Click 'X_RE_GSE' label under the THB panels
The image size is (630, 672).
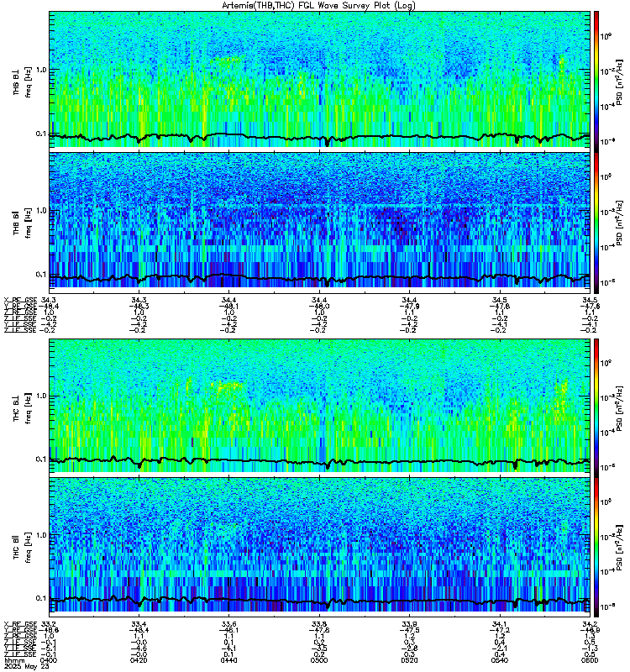pyautogui.click(x=20, y=300)
